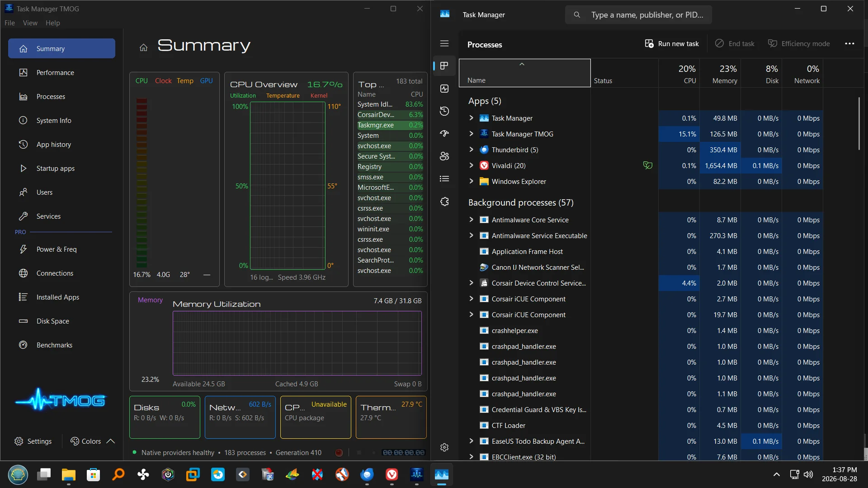Open the Services puzzle icon in Task Manager's rail
The height and width of the screenshot is (488, 868).
(444, 202)
